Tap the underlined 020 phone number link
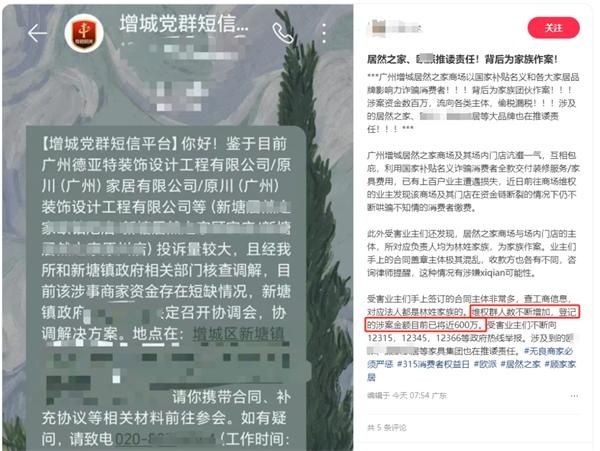Screen dimensions: 600x451 point(165,439)
